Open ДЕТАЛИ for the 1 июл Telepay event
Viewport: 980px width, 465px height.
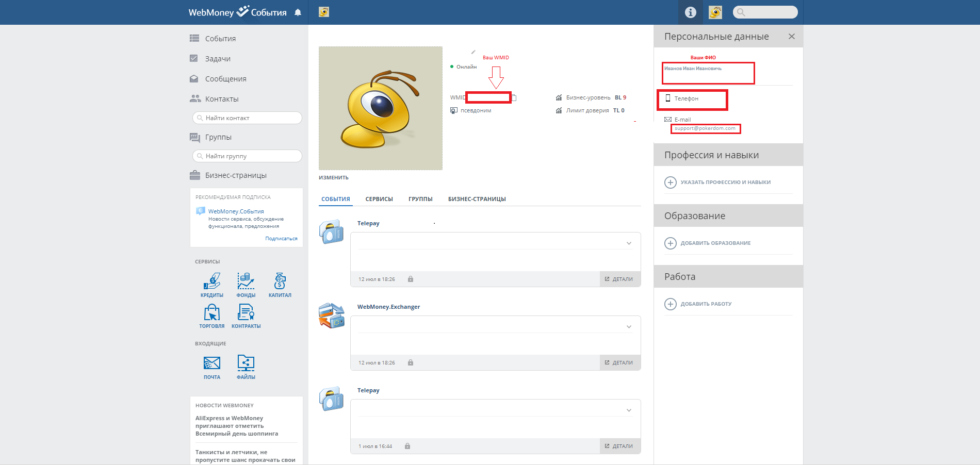pyautogui.click(x=620, y=446)
